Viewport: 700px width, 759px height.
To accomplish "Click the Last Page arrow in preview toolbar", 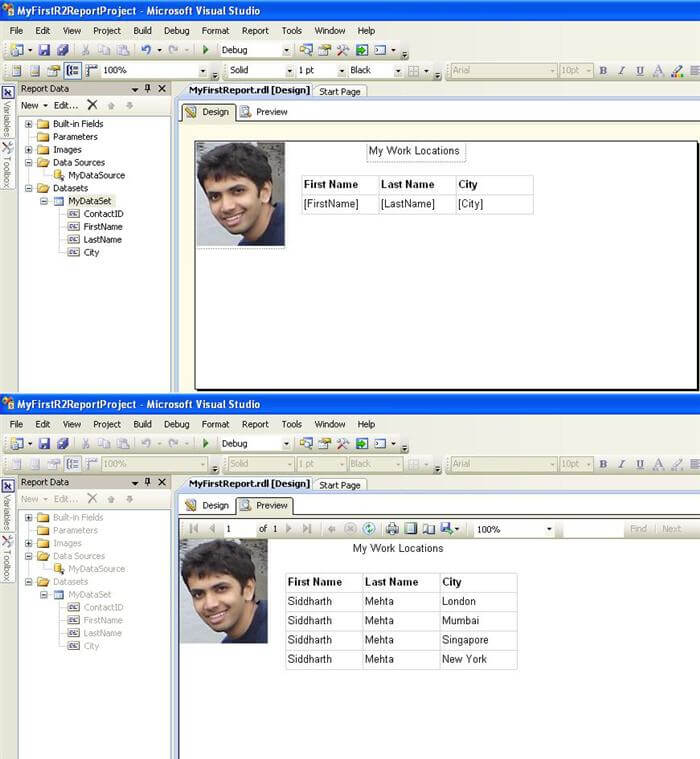I will click(x=307, y=529).
